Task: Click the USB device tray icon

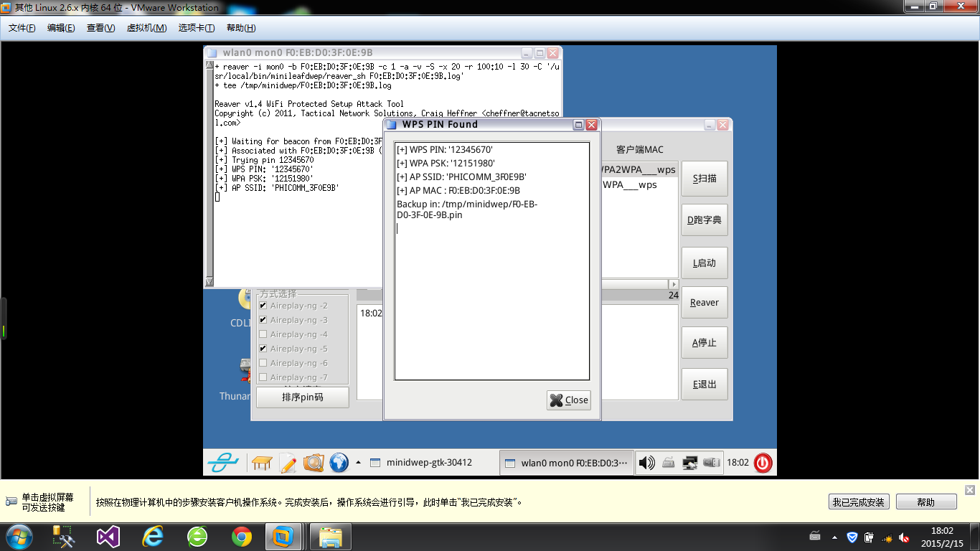Action: click(x=712, y=463)
